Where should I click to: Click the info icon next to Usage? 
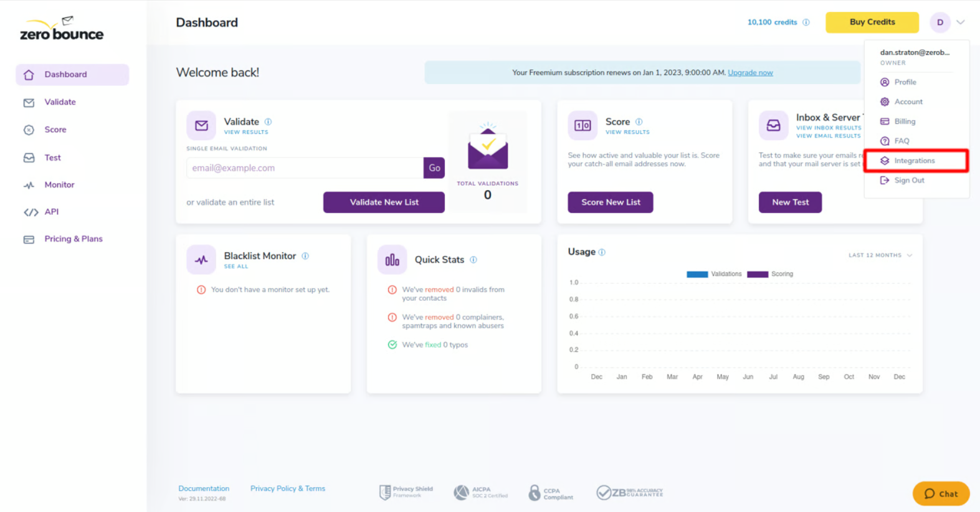(x=602, y=252)
